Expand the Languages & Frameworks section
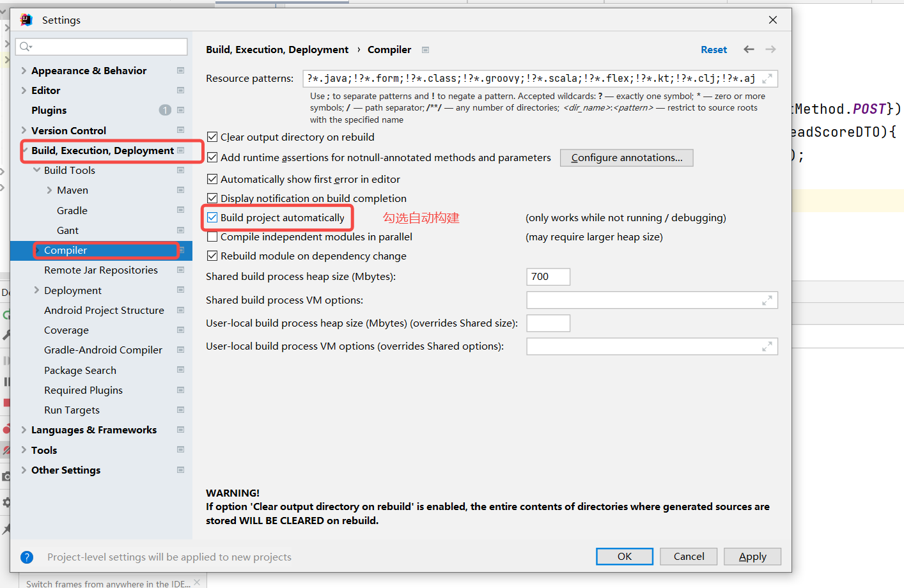Screen dimensions: 904x588 24,429
